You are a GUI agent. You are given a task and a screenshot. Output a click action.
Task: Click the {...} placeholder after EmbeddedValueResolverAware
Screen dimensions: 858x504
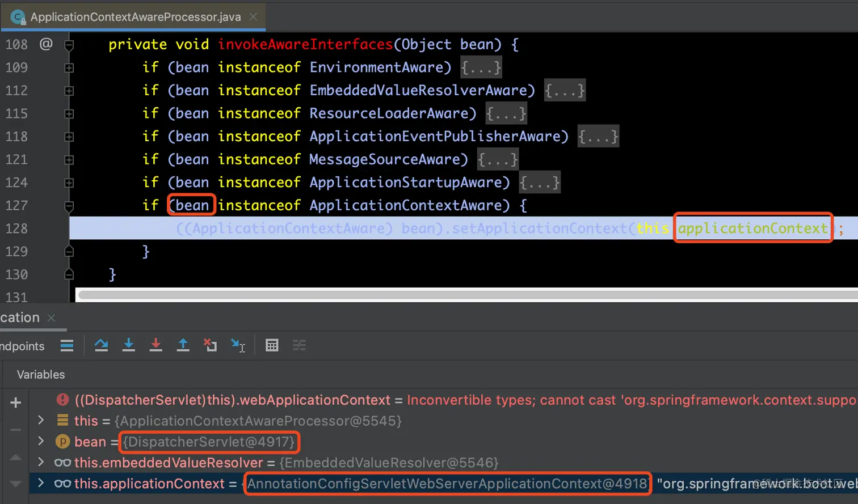(565, 91)
